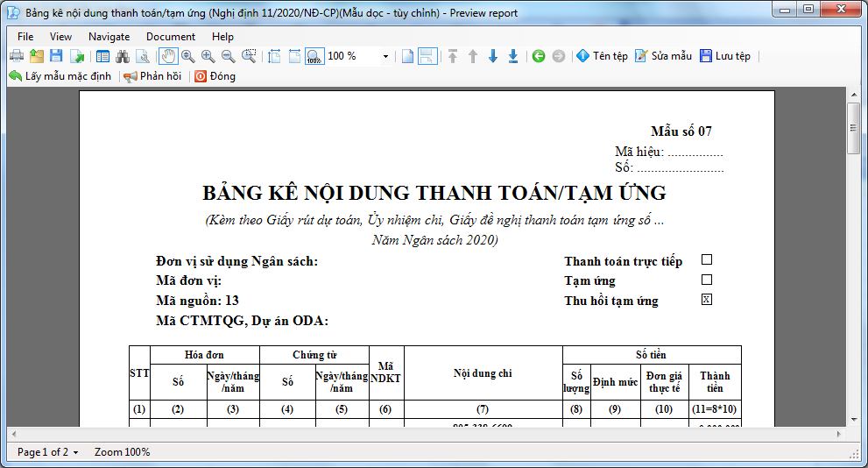Fit page height in view
This screenshot has width=868, height=468.
tap(274, 56)
